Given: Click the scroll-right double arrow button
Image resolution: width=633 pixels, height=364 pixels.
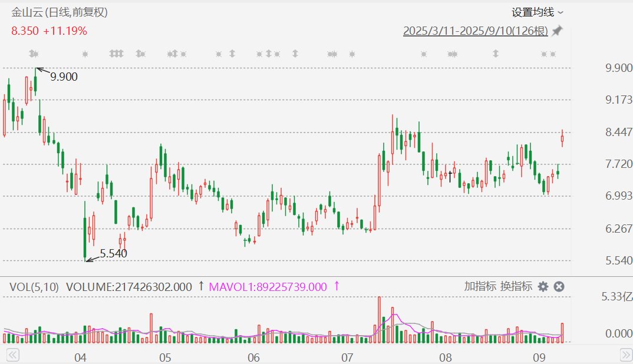Looking at the screenshot, I should [x=626, y=355].
